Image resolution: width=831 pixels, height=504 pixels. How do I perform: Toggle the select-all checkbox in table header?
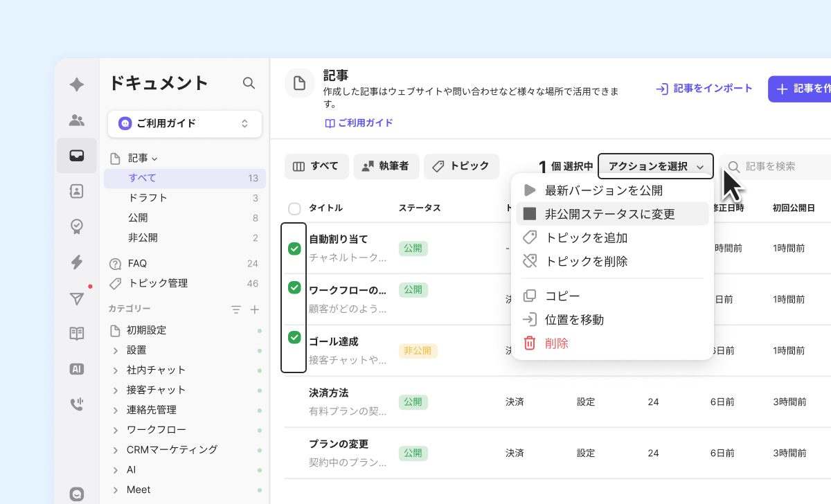pyautogui.click(x=294, y=208)
